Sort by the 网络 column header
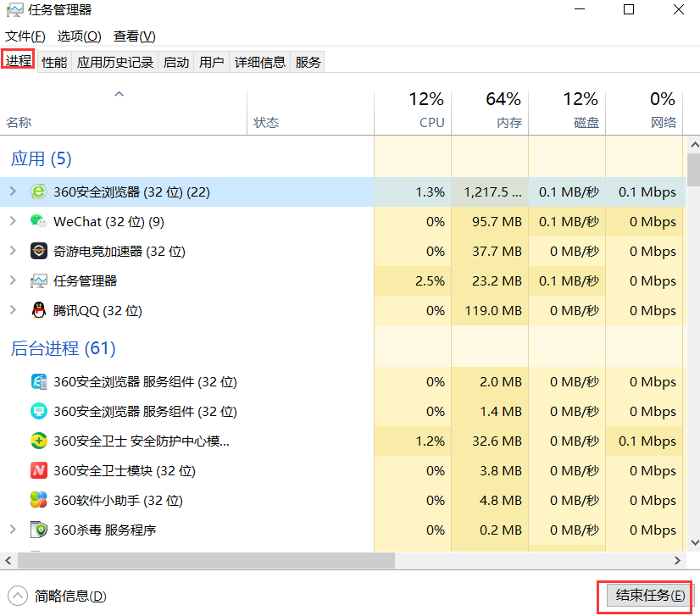 point(644,112)
